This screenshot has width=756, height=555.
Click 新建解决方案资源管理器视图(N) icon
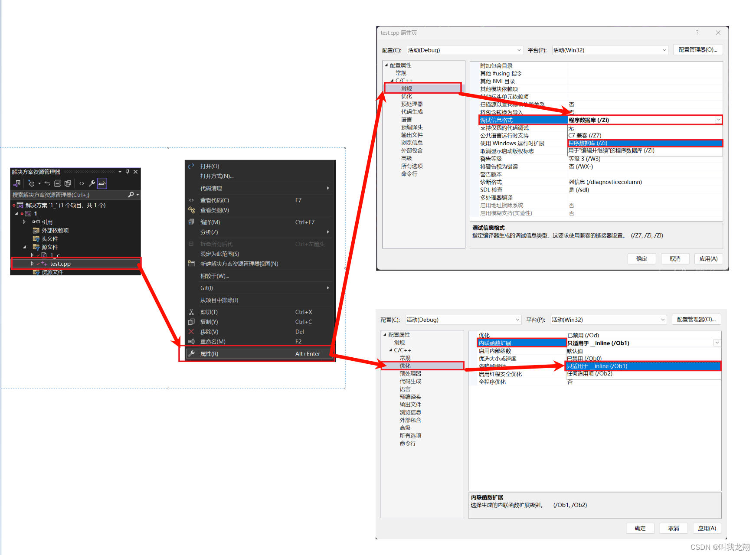tap(191, 263)
